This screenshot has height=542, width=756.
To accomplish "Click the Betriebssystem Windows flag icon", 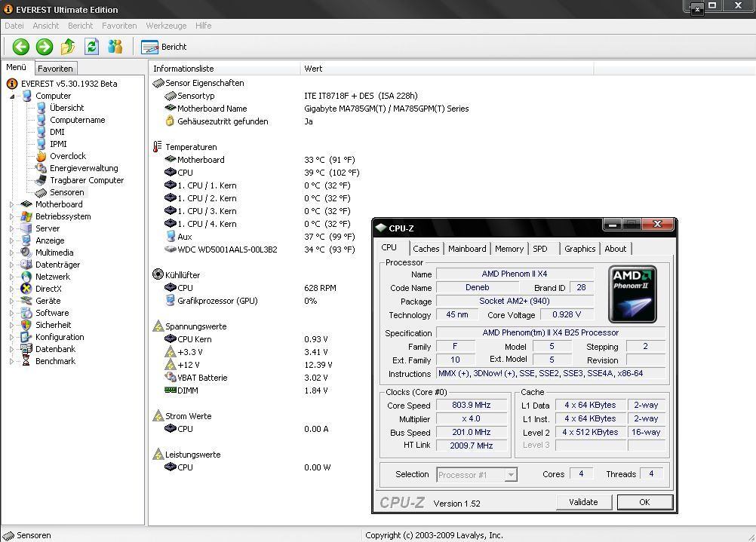I will coord(26,216).
